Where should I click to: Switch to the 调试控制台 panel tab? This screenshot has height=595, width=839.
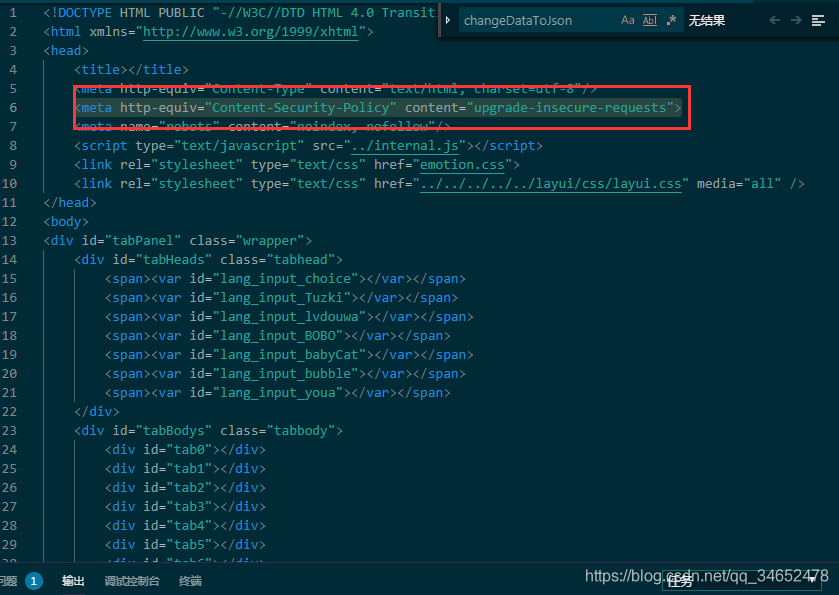point(132,581)
